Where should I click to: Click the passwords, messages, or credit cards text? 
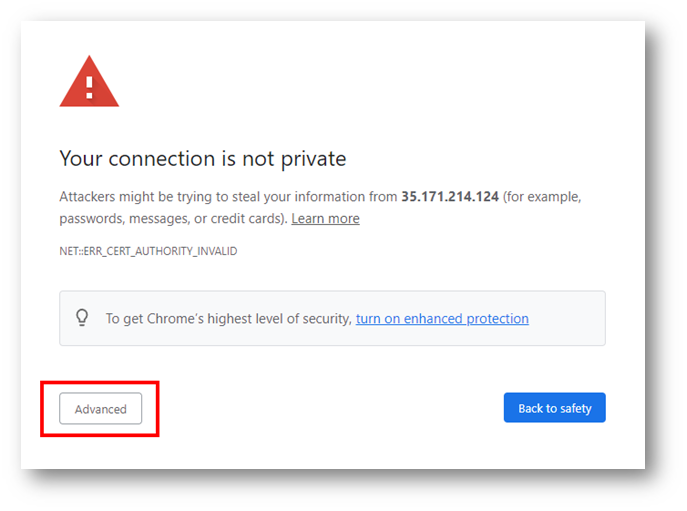coord(173,218)
